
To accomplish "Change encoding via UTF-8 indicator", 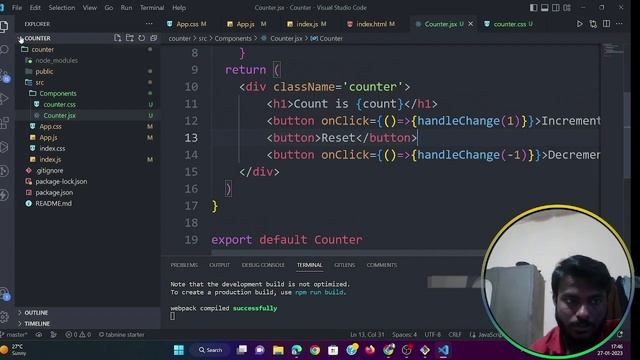I will click(433, 335).
